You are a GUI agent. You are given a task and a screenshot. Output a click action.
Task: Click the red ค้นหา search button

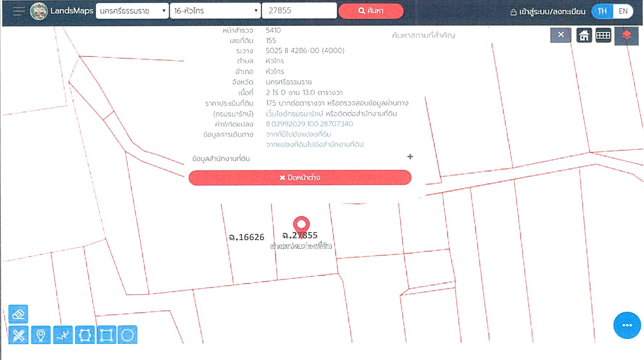coord(371,11)
